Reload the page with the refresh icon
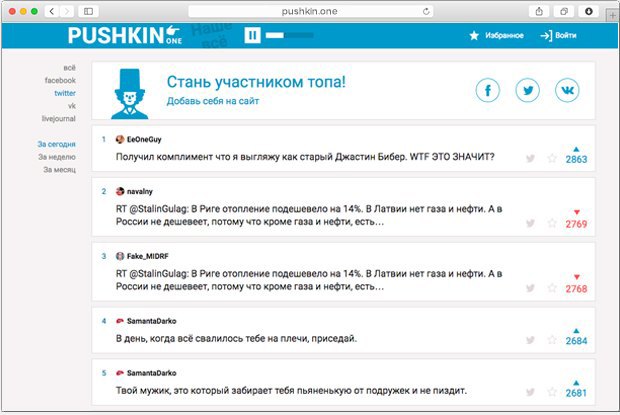 (426, 11)
